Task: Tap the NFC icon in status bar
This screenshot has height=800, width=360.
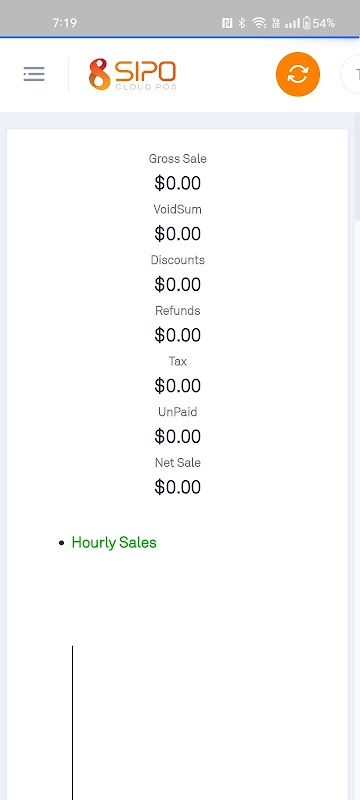Action: point(227,23)
